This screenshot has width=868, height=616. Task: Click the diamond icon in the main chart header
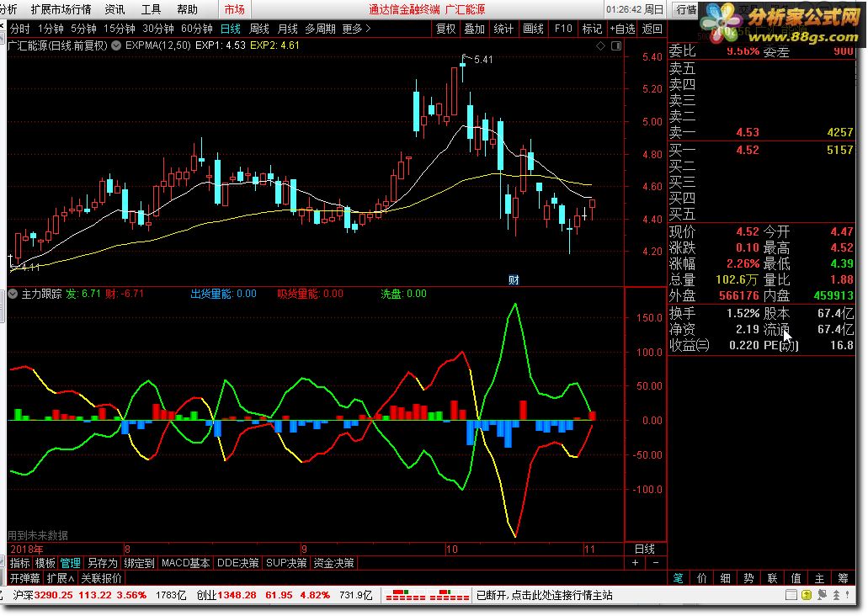pyautogui.click(x=600, y=46)
